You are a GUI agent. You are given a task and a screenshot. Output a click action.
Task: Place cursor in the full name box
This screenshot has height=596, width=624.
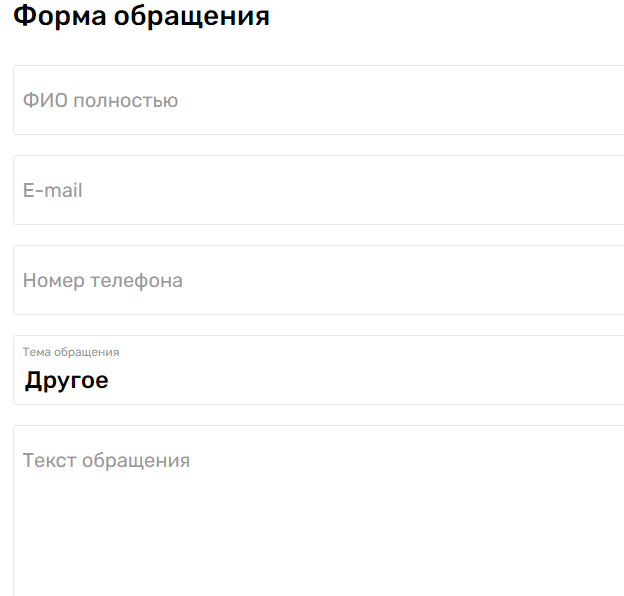pyautogui.click(x=400, y=100)
